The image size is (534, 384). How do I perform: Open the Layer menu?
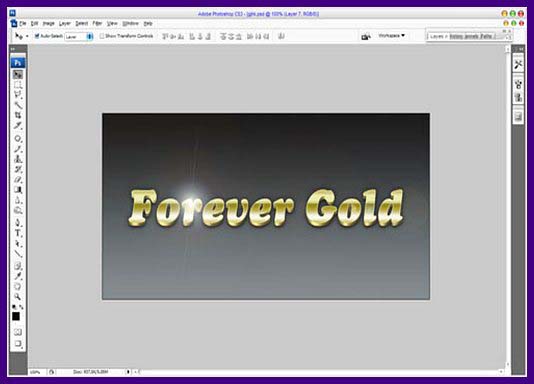click(64, 23)
